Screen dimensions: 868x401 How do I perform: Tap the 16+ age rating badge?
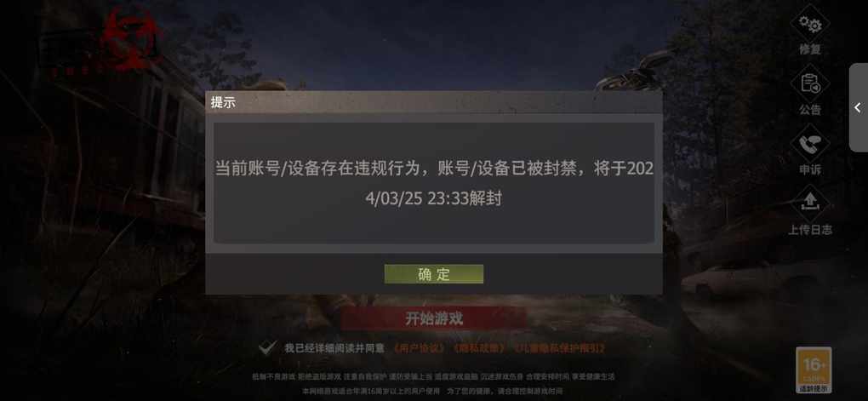[814, 369]
